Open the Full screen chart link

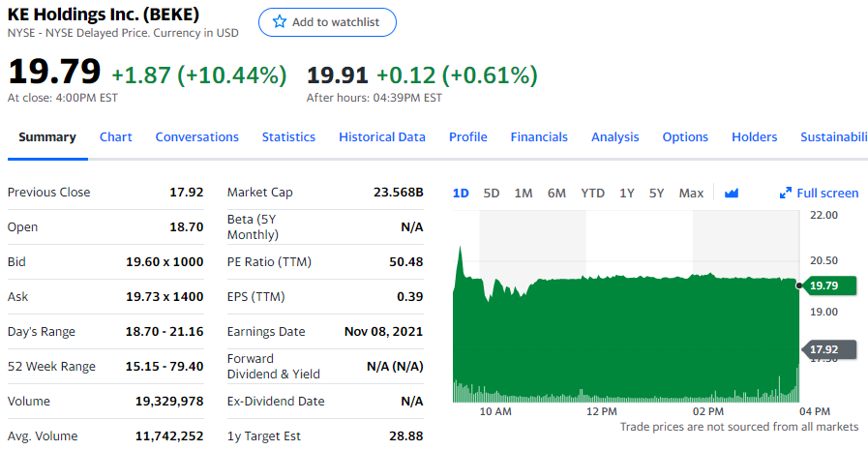tap(819, 194)
